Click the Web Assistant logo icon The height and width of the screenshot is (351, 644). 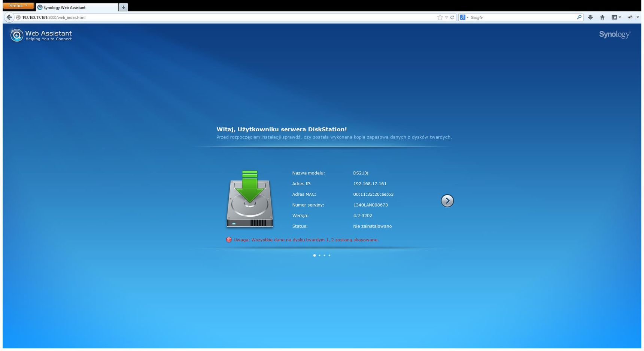pos(16,35)
